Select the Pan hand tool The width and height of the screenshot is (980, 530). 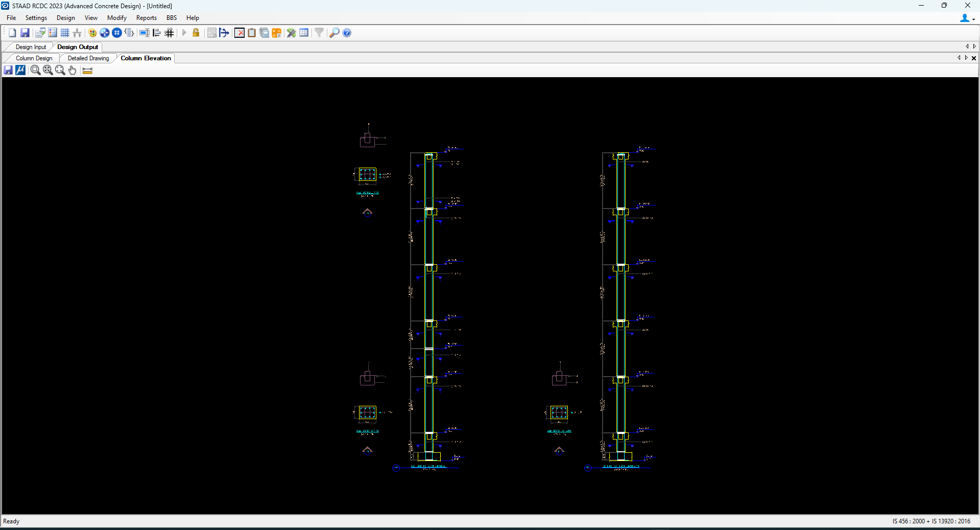click(x=73, y=71)
